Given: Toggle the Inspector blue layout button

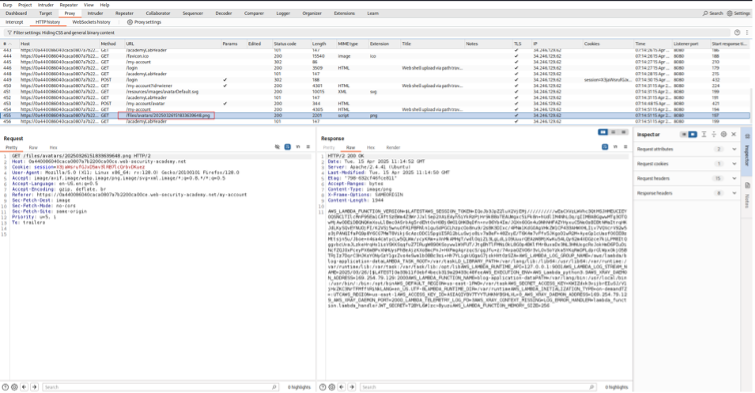Looking at the screenshot, I should pyautogui.click(x=692, y=134).
